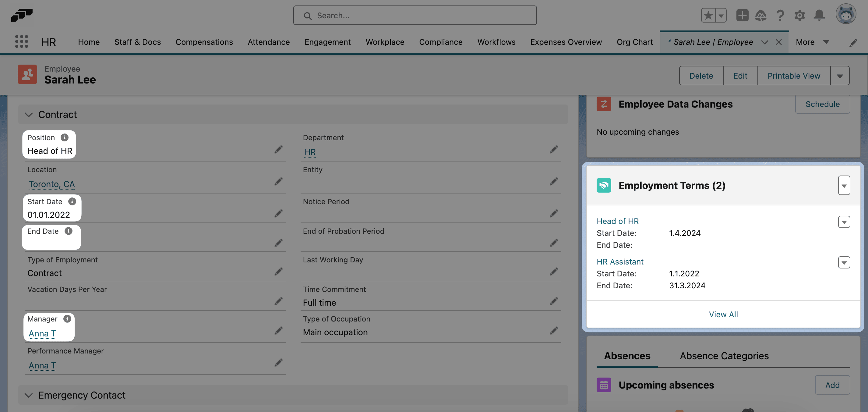This screenshot has width=868, height=412.
Task: Open the user avatar profile menu
Action: (x=846, y=14)
